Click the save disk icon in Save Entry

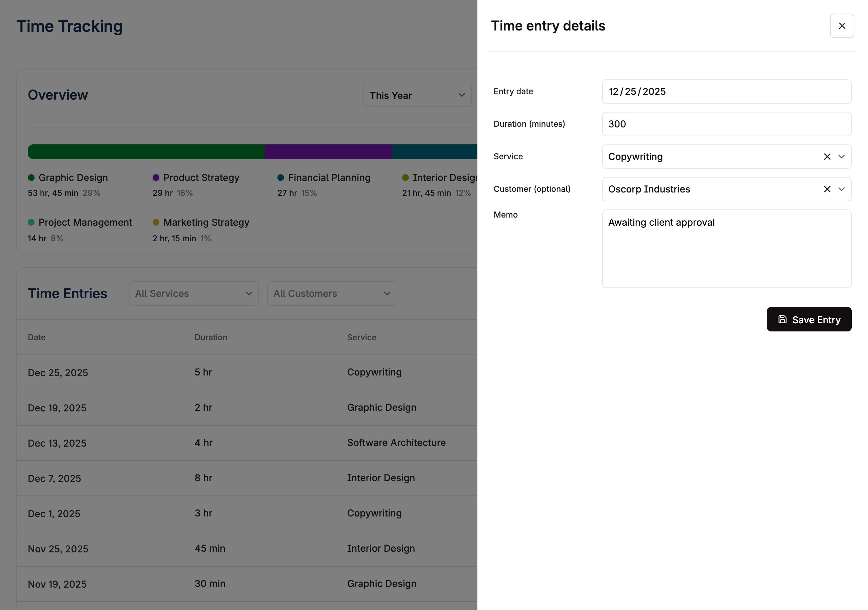point(782,319)
